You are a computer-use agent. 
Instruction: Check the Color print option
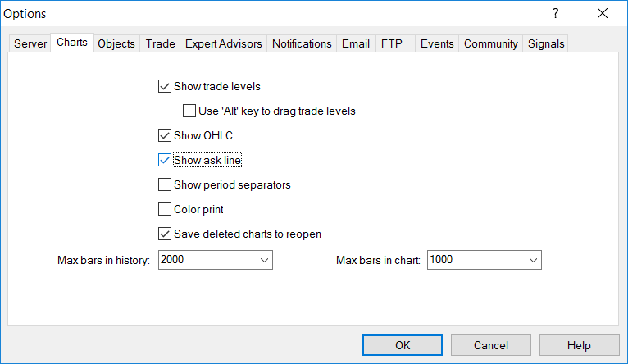164,209
